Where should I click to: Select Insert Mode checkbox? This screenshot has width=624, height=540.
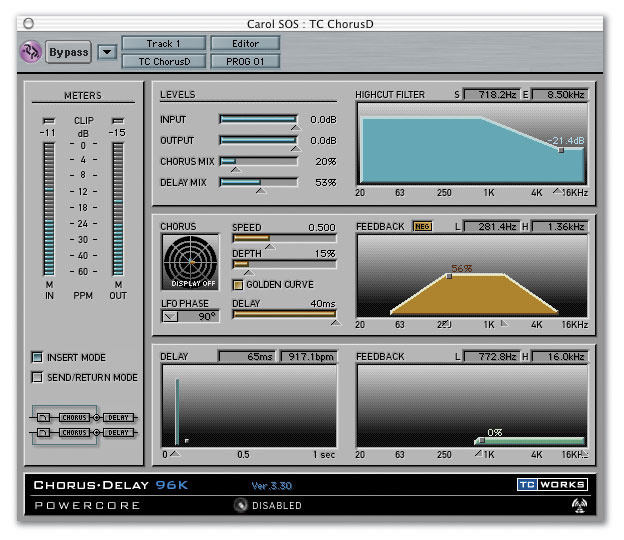pos(37,357)
